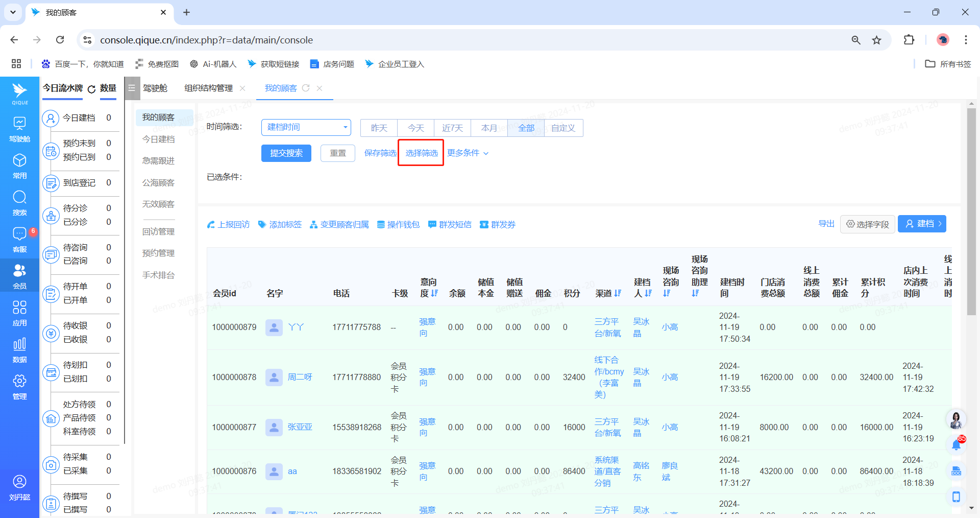Open the 客服 chat icon in sidebar
980x518 pixels.
pyautogui.click(x=19, y=234)
